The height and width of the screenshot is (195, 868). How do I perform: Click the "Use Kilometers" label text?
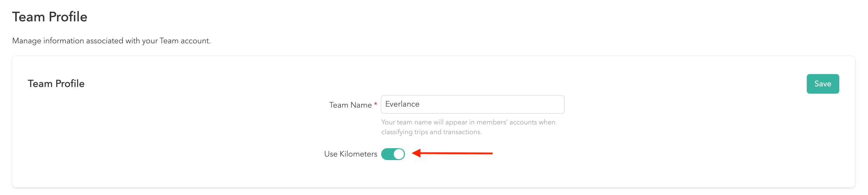click(350, 154)
